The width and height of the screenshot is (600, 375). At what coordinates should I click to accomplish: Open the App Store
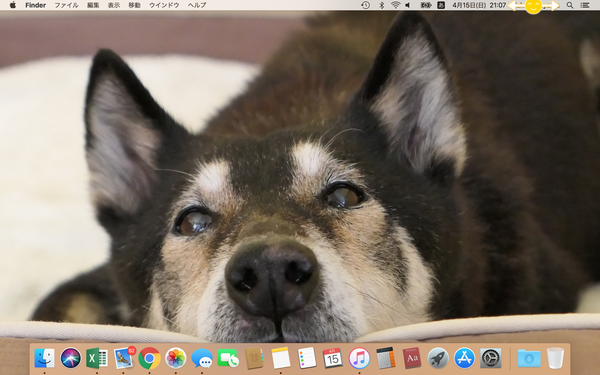[x=464, y=359]
